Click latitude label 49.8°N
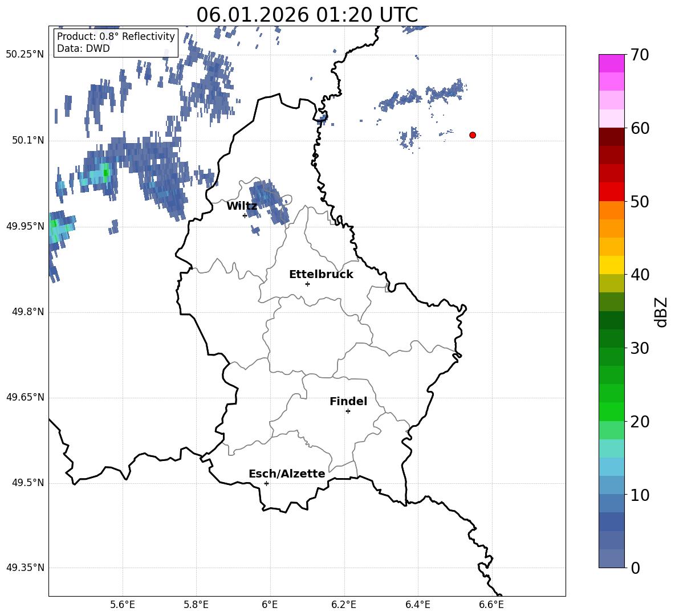675x616 pixels. click(x=28, y=312)
